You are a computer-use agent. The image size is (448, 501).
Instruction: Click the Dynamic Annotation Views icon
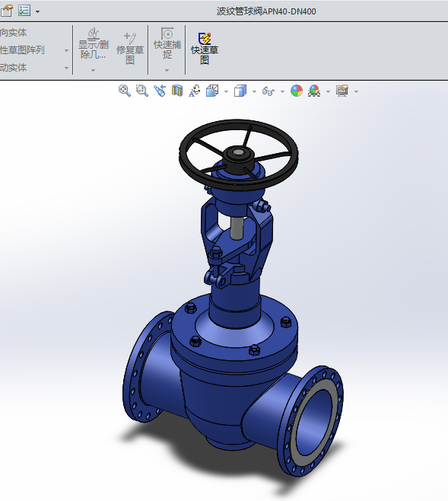[x=194, y=91]
